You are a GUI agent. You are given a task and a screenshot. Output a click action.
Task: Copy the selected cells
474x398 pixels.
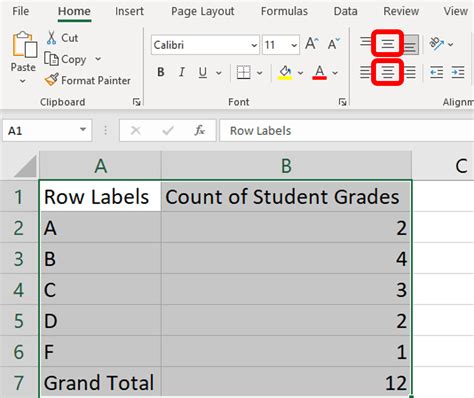(x=65, y=59)
